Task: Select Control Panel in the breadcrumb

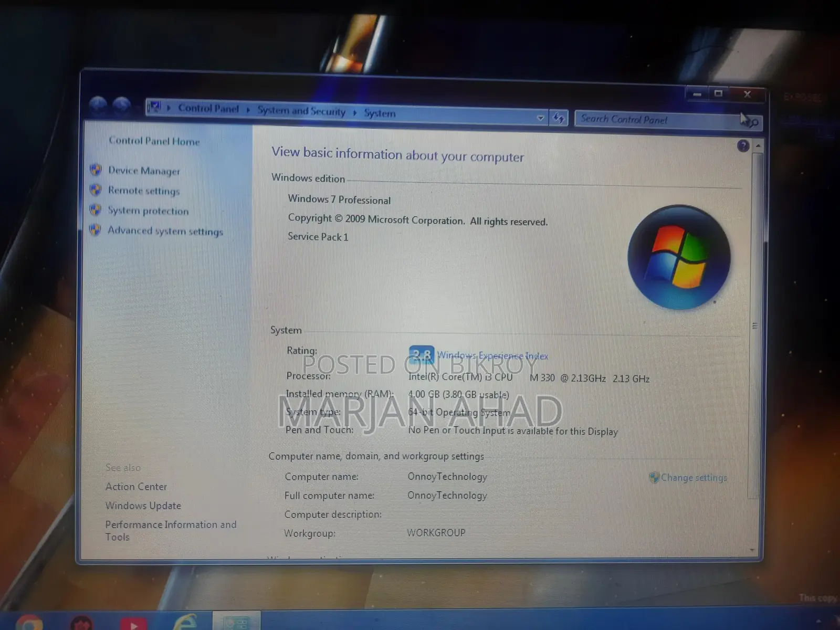Action: 208,108
